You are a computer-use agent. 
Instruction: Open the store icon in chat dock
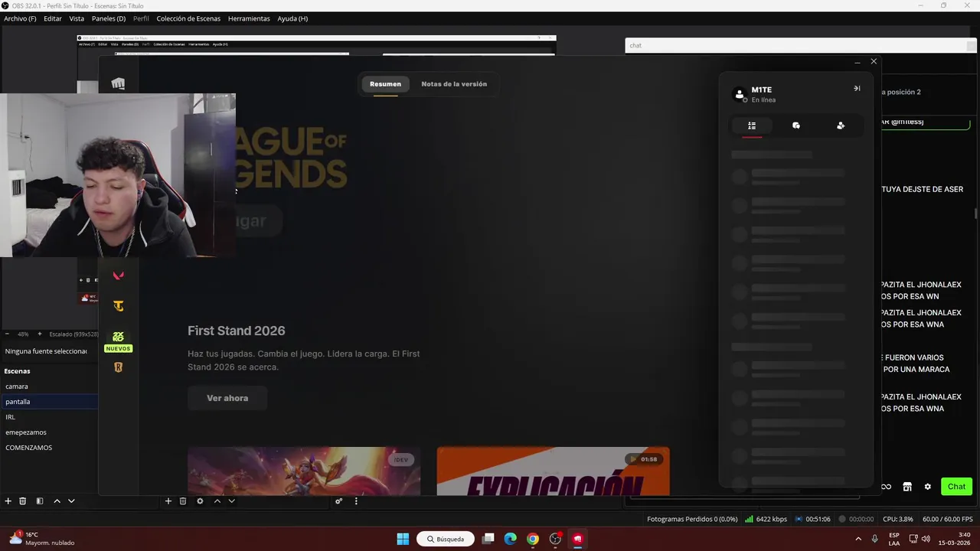907,487
